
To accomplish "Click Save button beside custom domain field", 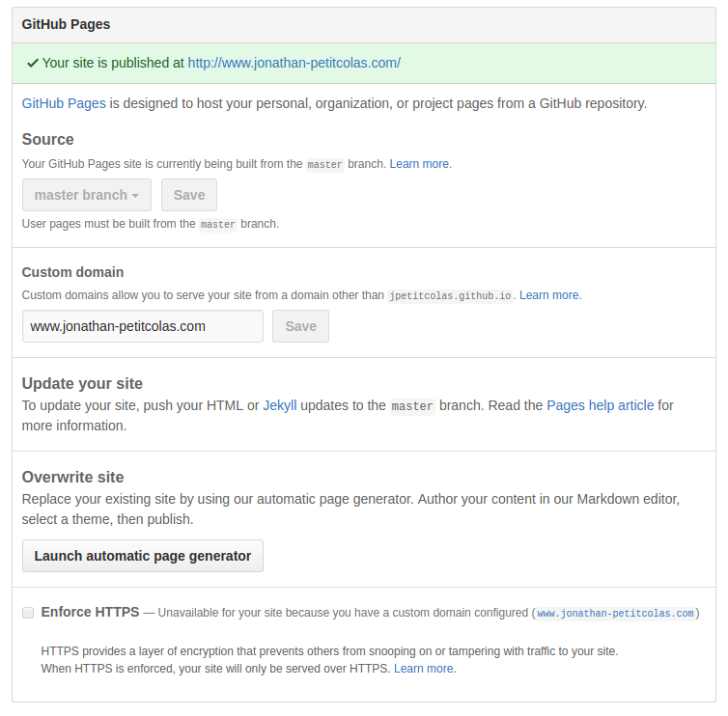I will tap(300, 326).
